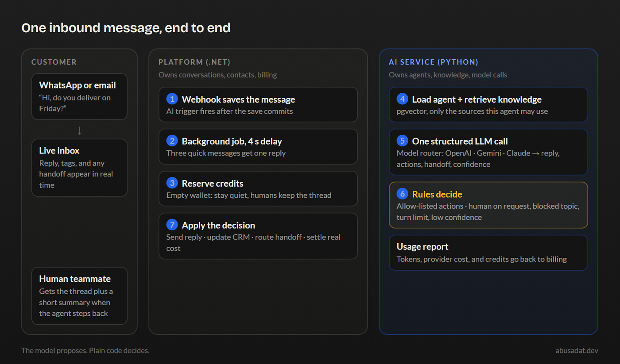Select the "Apply the decision" step

pyautogui.click(x=258, y=236)
